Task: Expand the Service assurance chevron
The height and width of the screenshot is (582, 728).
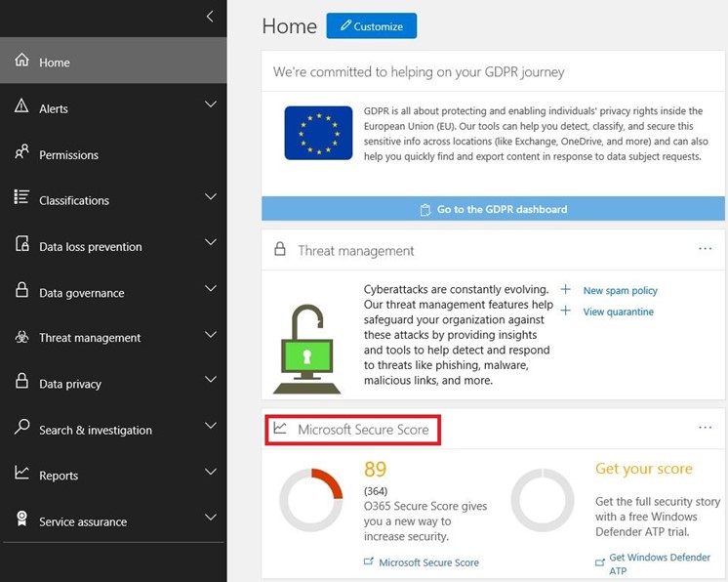Action: [211, 517]
